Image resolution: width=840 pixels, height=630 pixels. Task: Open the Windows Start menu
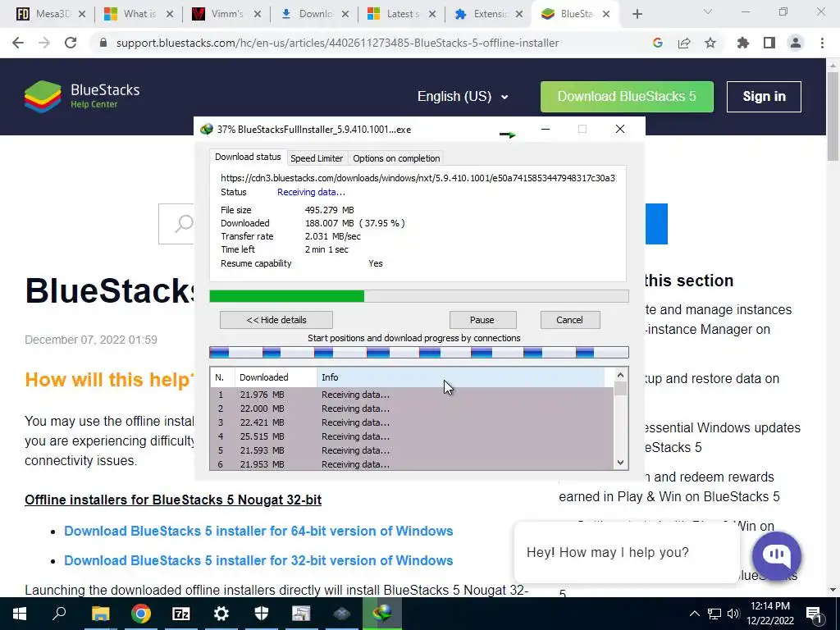20,614
